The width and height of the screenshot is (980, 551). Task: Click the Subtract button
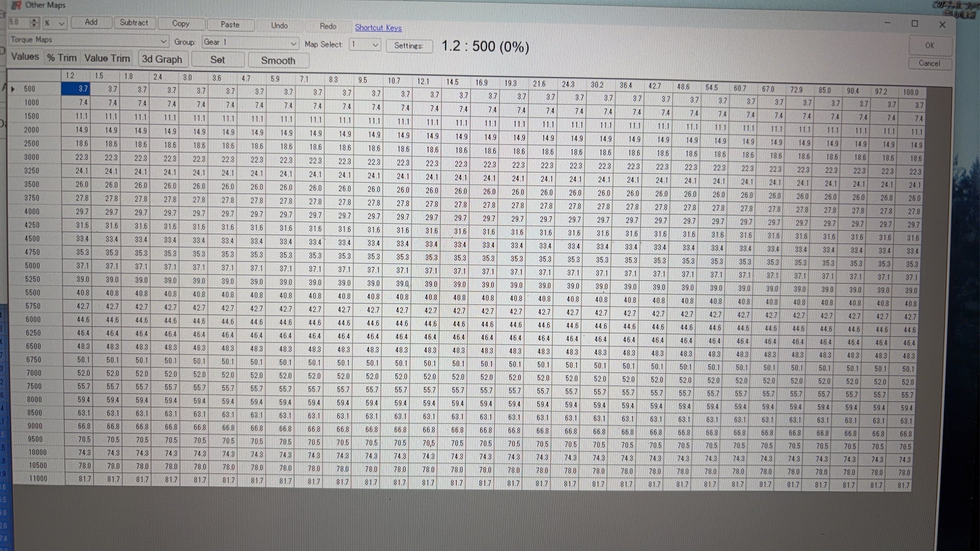pyautogui.click(x=134, y=23)
